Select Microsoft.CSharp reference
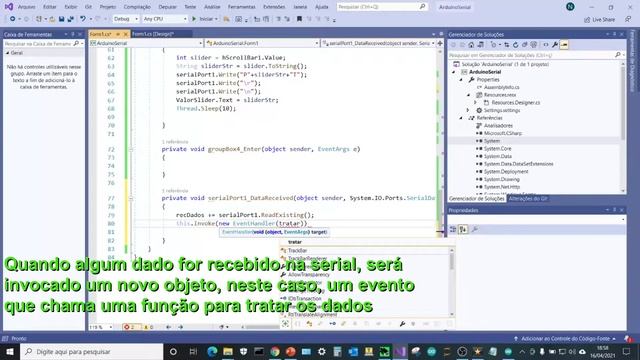The width and height of the screenshot is (640, 360). tap(503, 133)
